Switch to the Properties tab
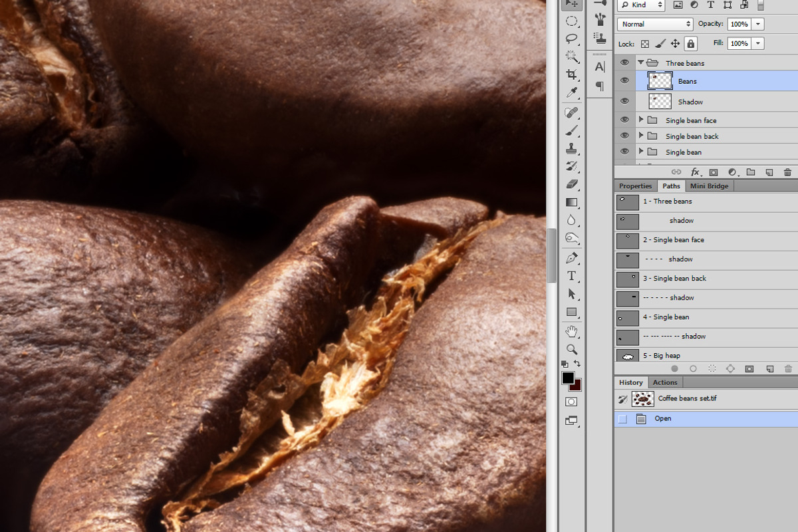This screenshot has height=532, width=798. click(636, 186)
